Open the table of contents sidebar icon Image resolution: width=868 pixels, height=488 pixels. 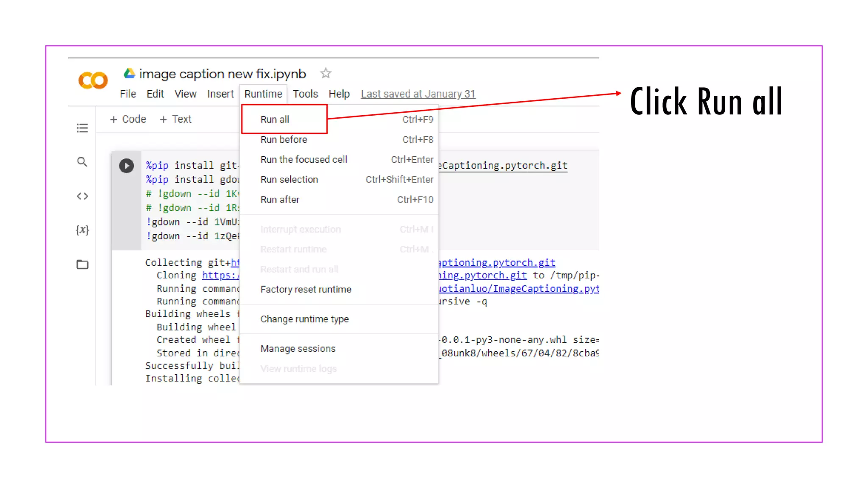click(82, 128)
